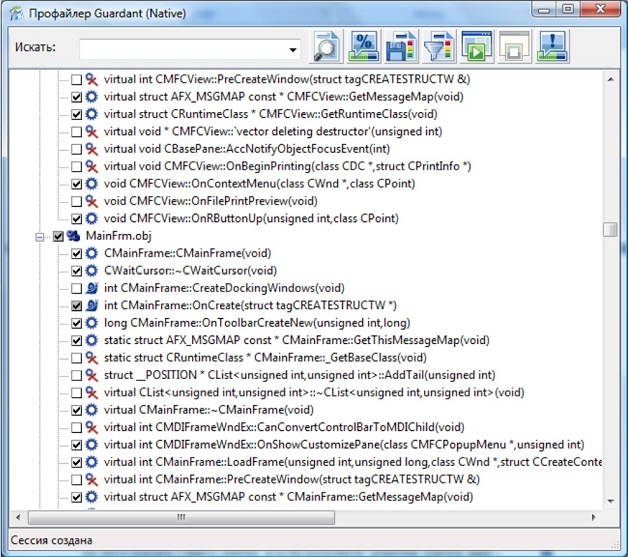The image size is (628, 557).
Task: Click the MainFrm.obj module icon
Action: click(75, 236)
